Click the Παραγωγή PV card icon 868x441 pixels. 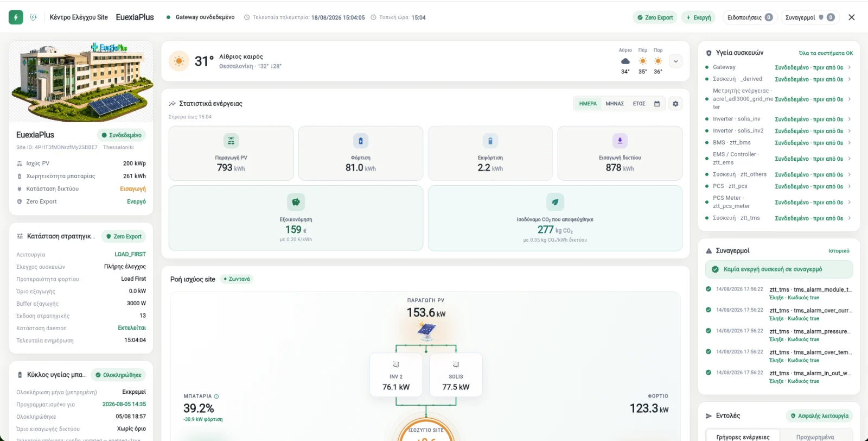click(x=231, y=141)
